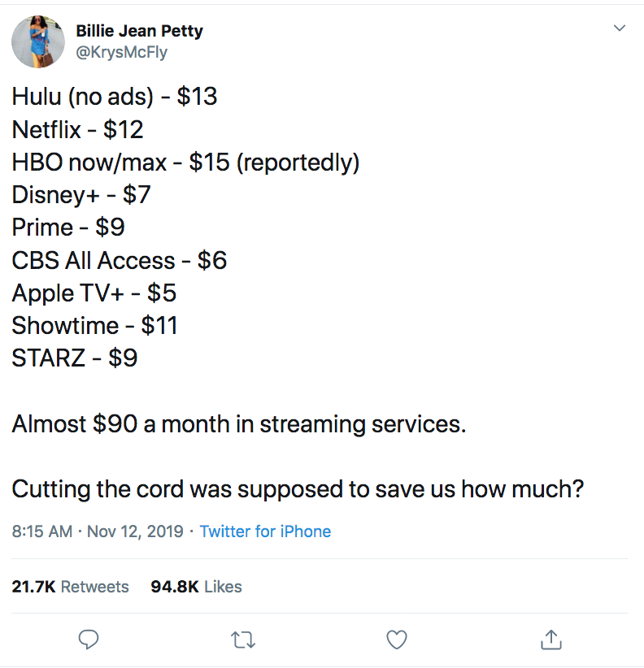
Task: Open the share tweet upload icon
Action: coord(551,640)
